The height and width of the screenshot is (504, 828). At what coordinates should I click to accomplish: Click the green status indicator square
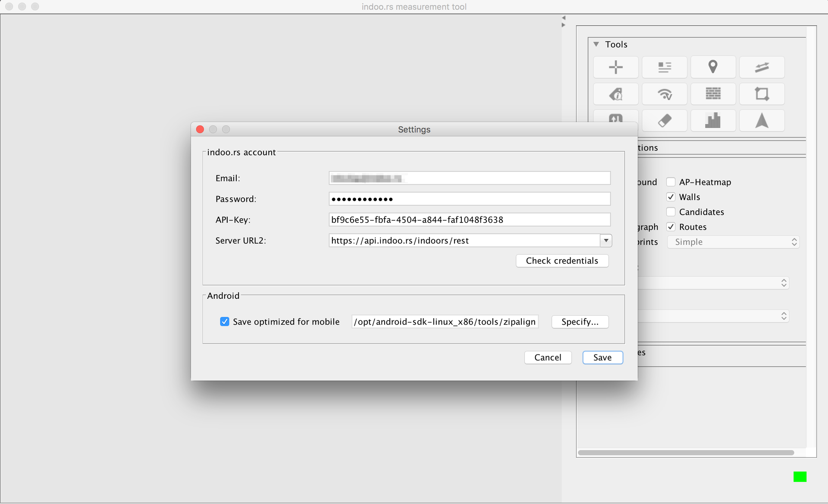pos(800,476)
